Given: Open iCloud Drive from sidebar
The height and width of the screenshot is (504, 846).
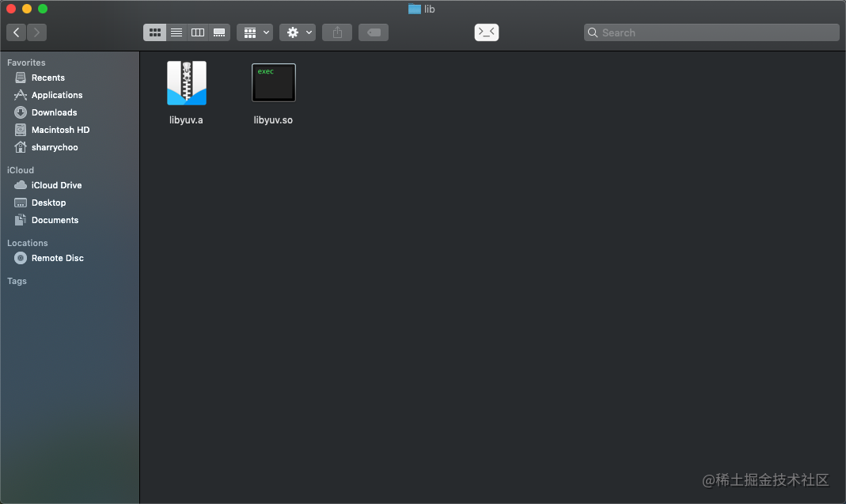Looking at the screenshot, I should pos(56,185).
